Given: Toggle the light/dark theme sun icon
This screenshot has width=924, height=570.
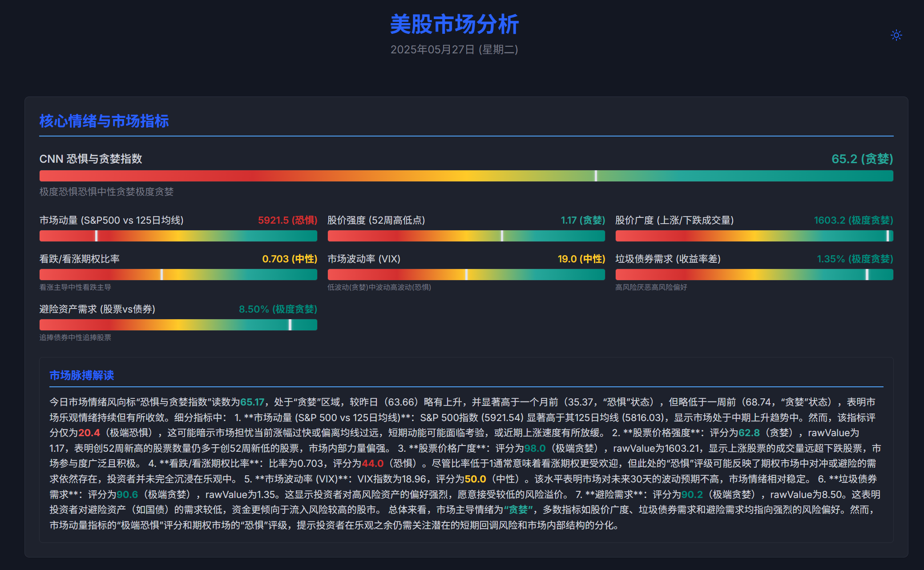Looking at the screenshot, I should 896,35.
